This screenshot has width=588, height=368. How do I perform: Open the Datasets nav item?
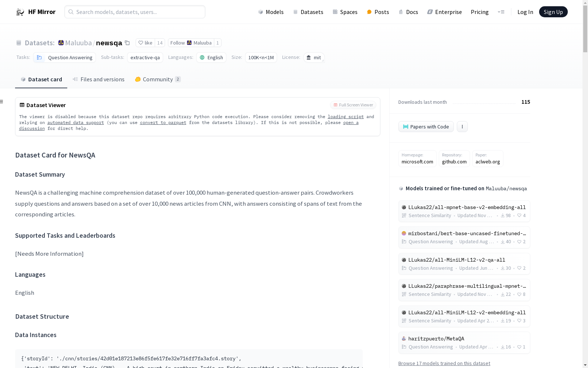(x=308, y=12)
